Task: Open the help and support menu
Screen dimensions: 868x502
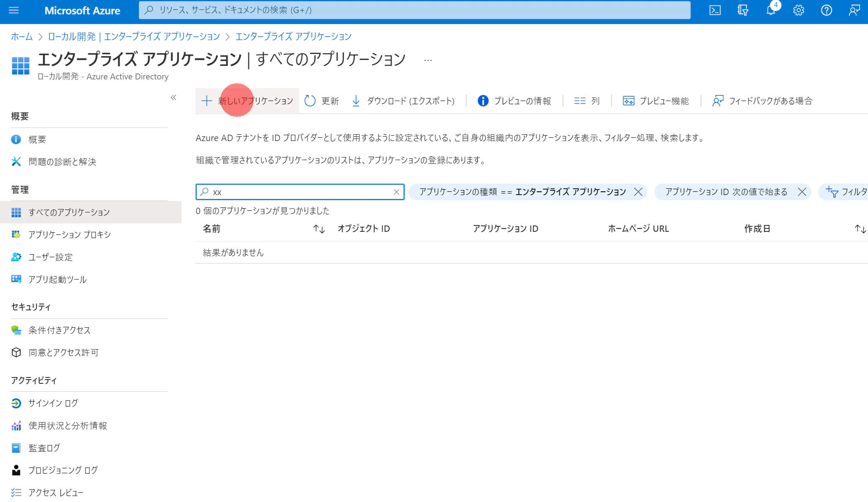Action: [x=826, y=11]
